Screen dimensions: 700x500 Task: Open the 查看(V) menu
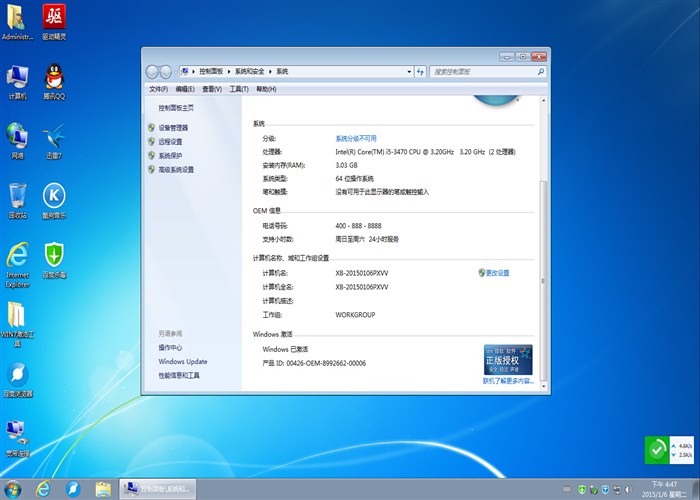coord(212,89)
